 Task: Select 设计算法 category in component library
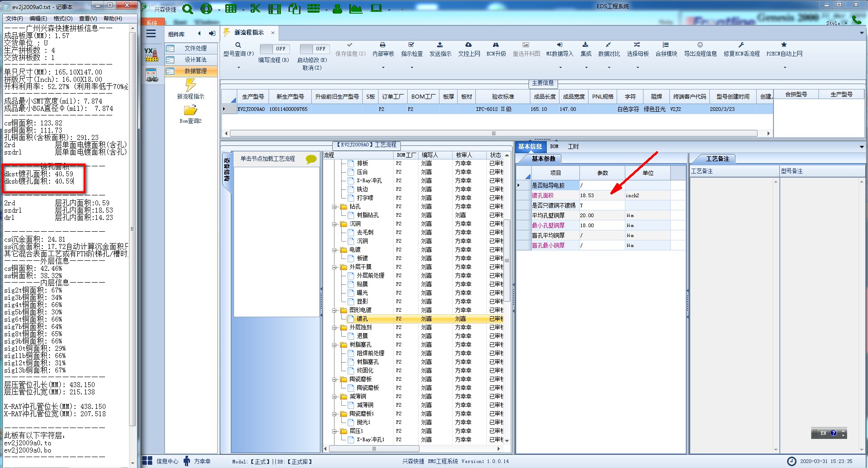click(191, 60)
